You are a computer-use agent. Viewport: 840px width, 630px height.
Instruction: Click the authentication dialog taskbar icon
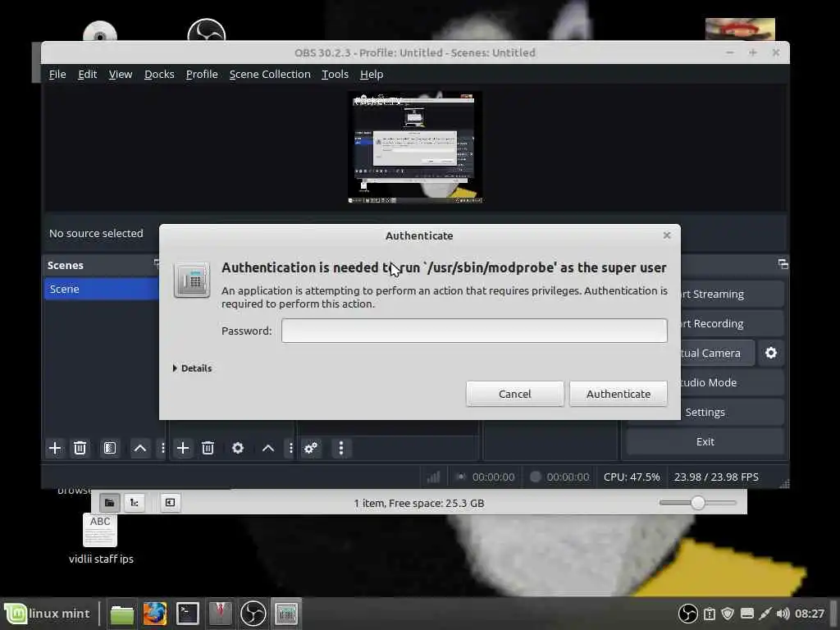(x=286, y=614)
